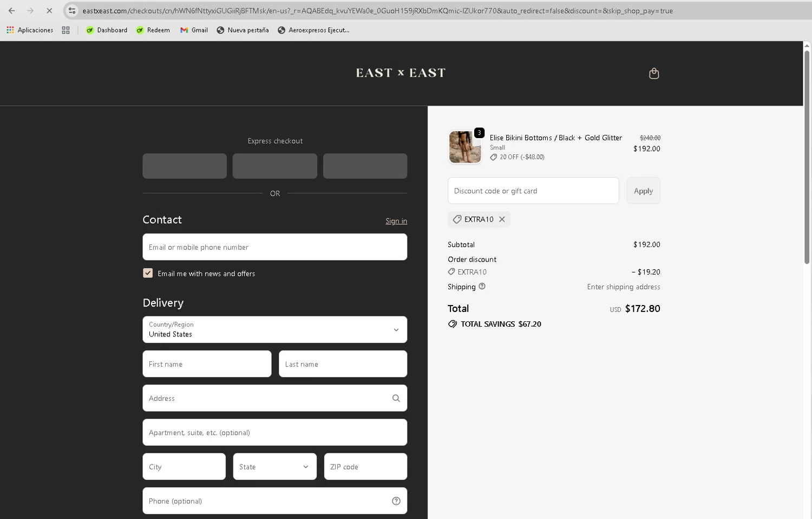The width and height of the screenshot is (812, 519).
Task: Focus the Phone (optional) field
Action: click(x=275, y=501)
